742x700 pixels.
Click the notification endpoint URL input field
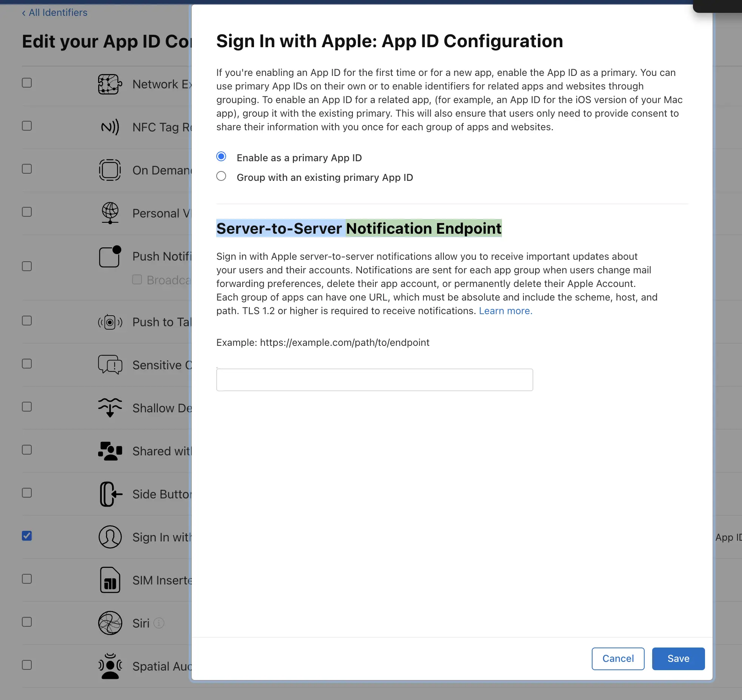[374, 380]
